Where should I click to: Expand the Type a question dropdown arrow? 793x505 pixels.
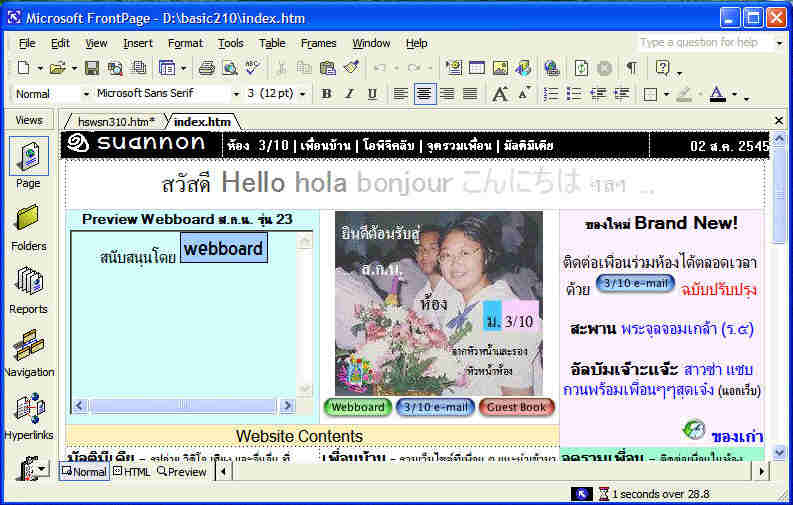tap(779, 43)
